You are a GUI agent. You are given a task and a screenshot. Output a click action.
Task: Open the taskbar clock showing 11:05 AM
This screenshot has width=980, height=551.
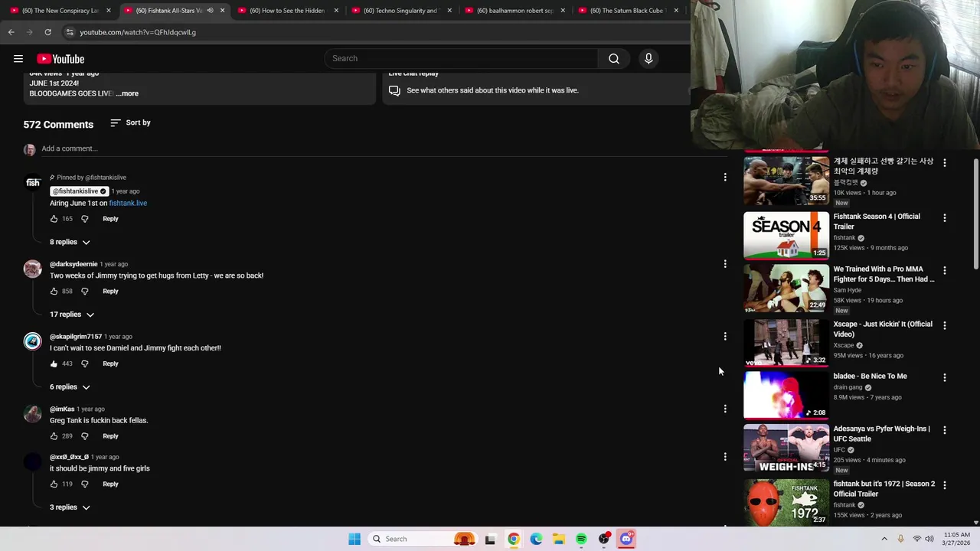[956, 539]
